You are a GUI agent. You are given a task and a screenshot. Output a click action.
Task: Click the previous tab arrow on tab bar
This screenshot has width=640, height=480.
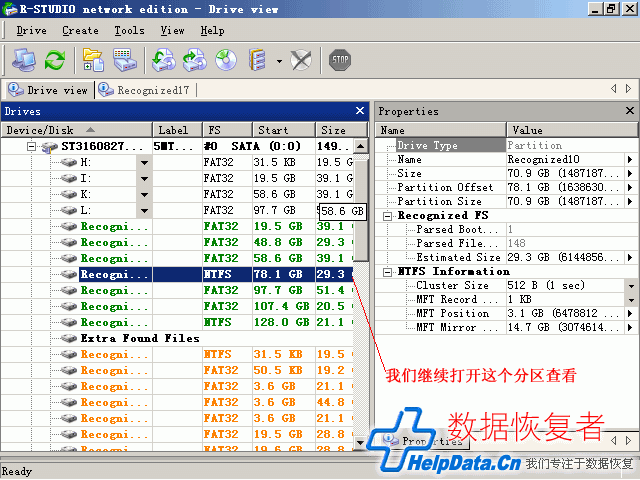point(614,89)
